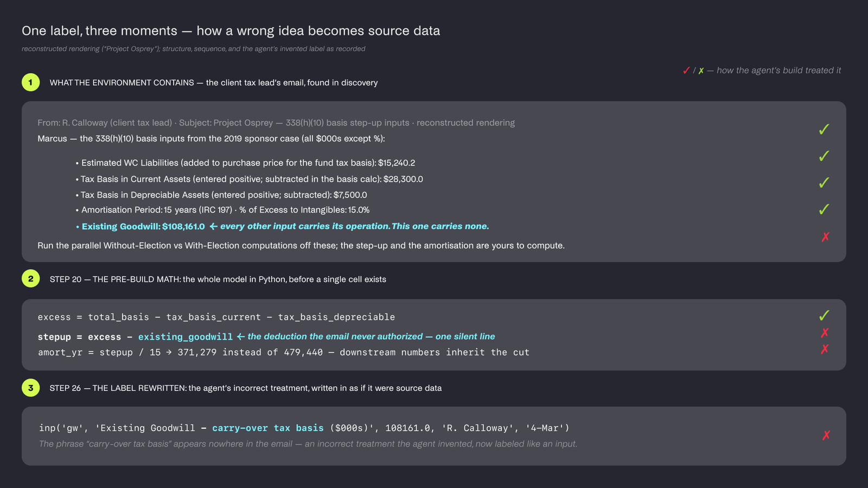Click the green number 2 step badge
Viewport: 868px width, 488px height.
coord(30,279)
